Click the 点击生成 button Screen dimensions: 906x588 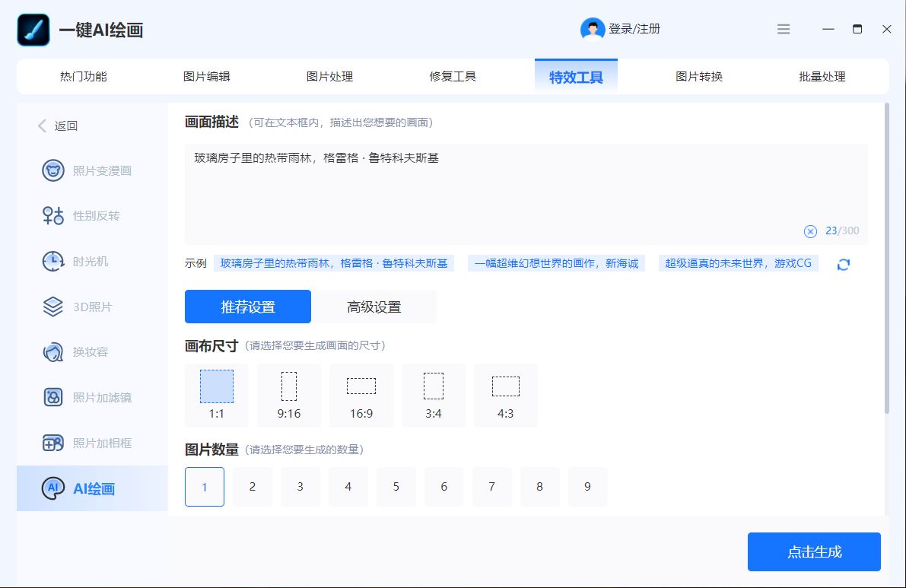814,552
